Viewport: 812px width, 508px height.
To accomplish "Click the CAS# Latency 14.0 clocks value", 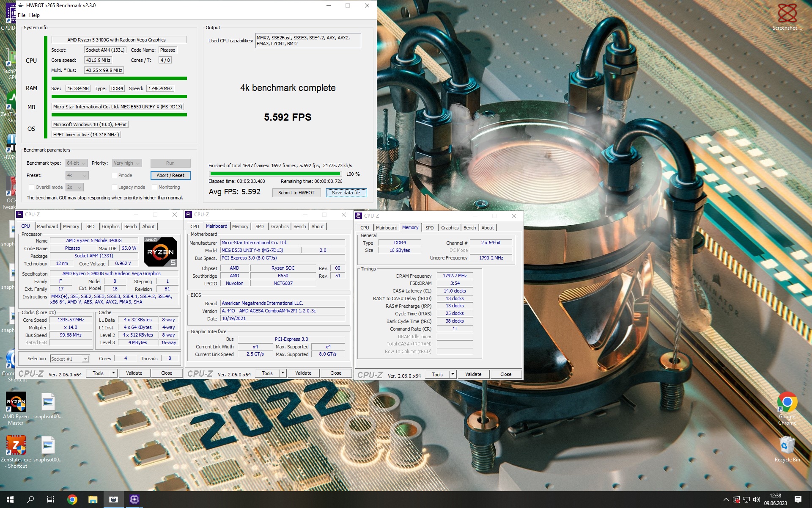I will point(455,291).
